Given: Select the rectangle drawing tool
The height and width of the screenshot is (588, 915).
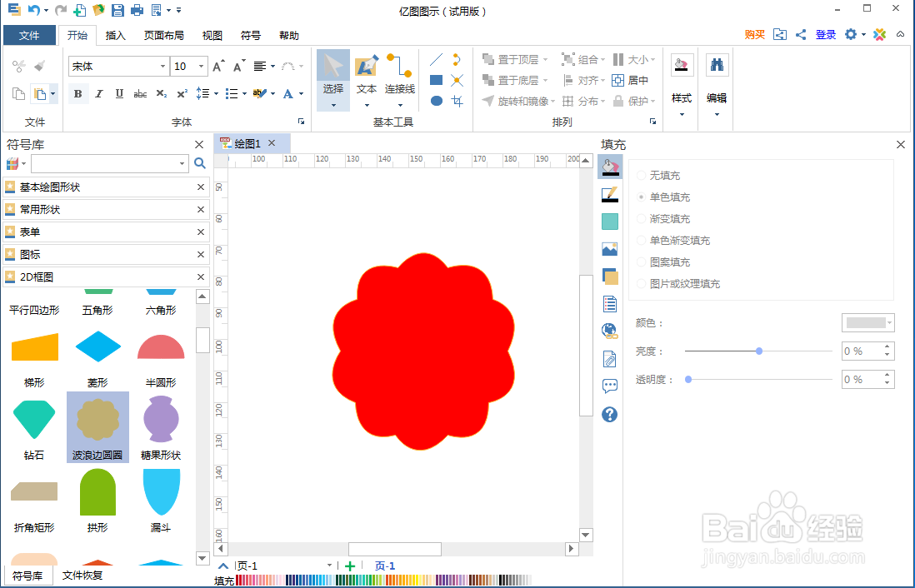Looking at the screenshot, I should coord(434,80).
